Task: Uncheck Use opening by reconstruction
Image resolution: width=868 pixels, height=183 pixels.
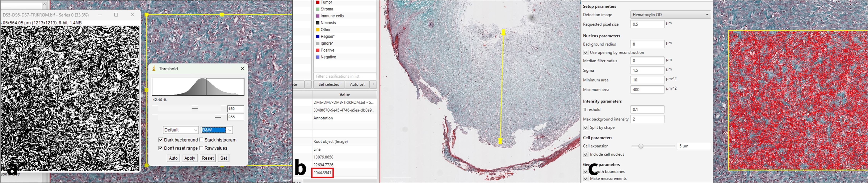Action: click(x=586, y=52)
